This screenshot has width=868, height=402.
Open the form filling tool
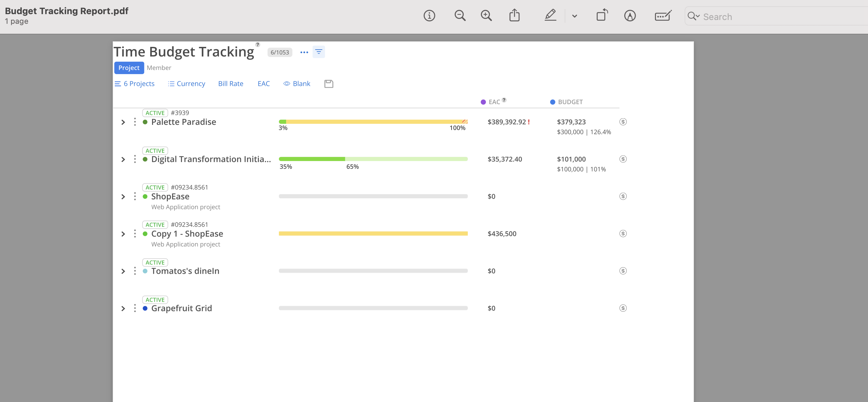[663, 16]
